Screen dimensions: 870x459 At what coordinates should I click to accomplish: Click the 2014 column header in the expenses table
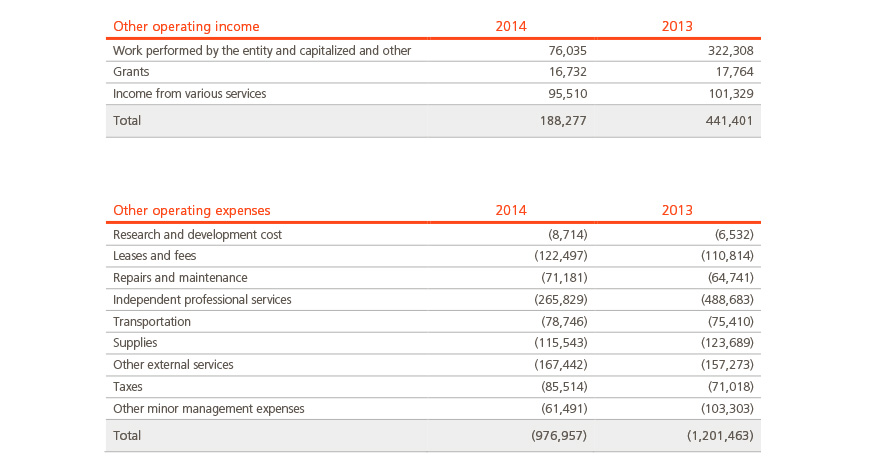511,210
